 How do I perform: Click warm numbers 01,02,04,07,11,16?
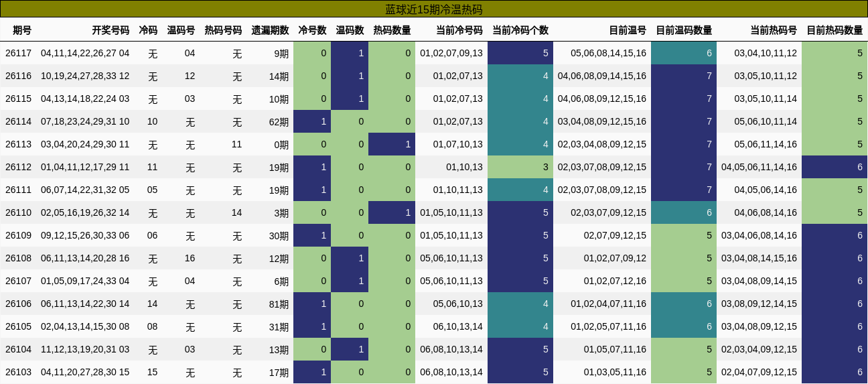(609, 304)
